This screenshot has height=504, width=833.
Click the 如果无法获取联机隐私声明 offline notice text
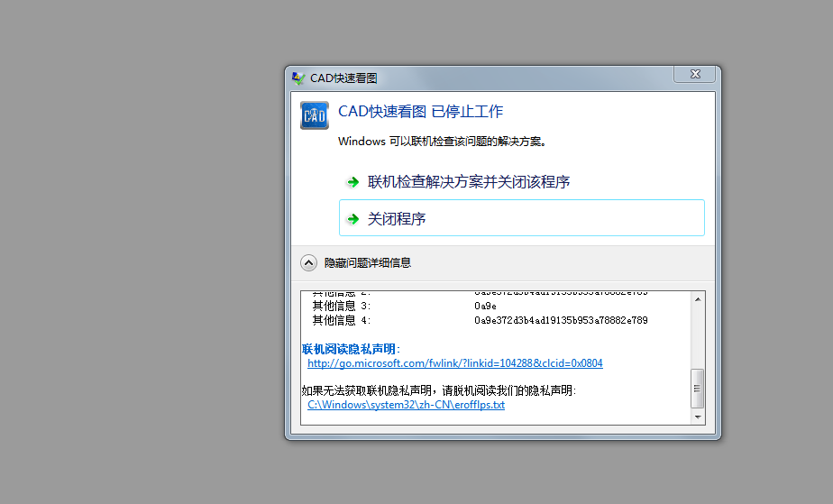tap(439, 390)
